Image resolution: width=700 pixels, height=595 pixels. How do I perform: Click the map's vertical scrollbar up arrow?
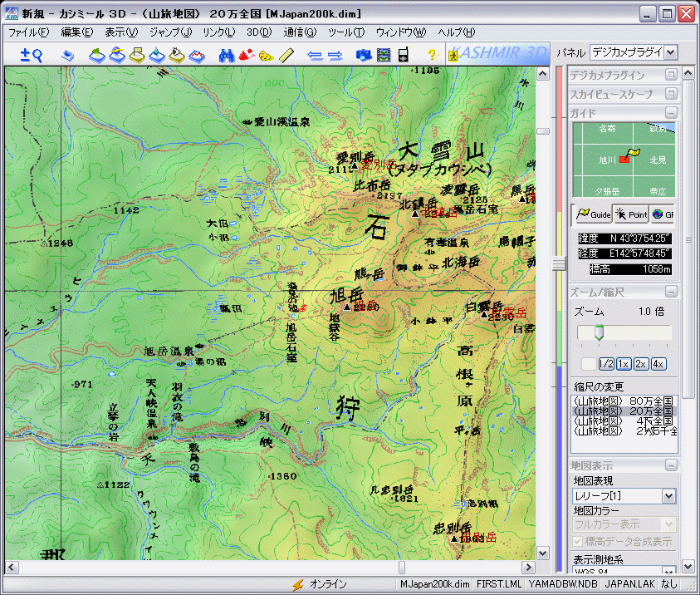[x=542, y=74]
